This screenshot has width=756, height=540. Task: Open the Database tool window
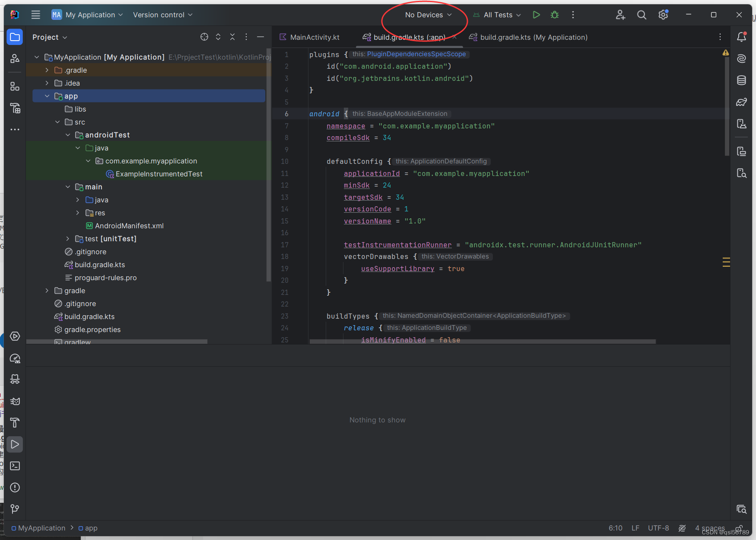tap(741, 80)
